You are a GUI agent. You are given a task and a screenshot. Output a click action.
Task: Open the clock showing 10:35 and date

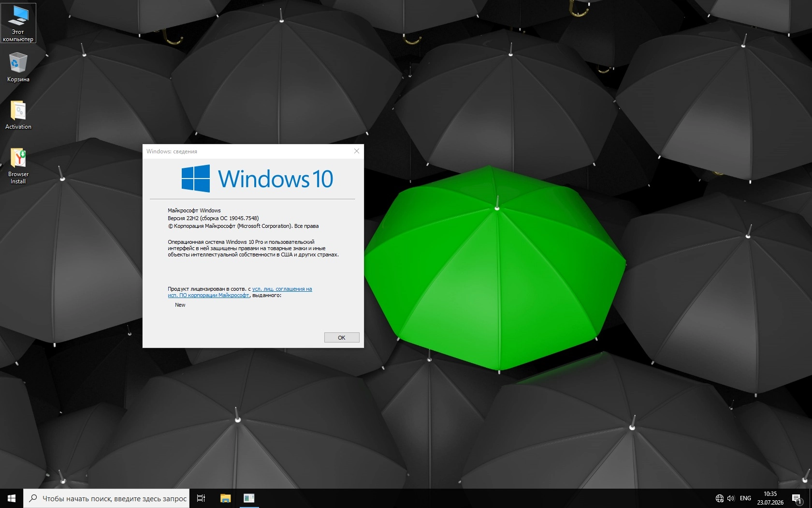(x=770, y=498)
